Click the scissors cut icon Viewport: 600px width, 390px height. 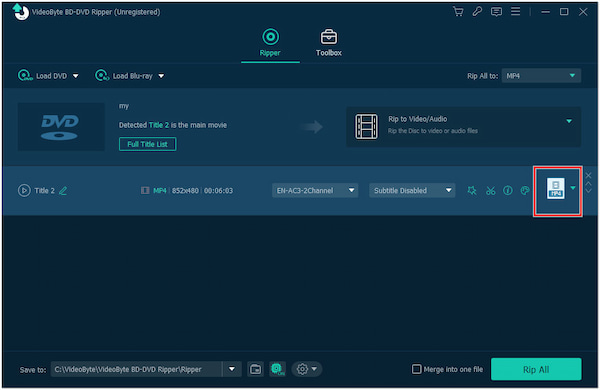[x=490, y=190]
